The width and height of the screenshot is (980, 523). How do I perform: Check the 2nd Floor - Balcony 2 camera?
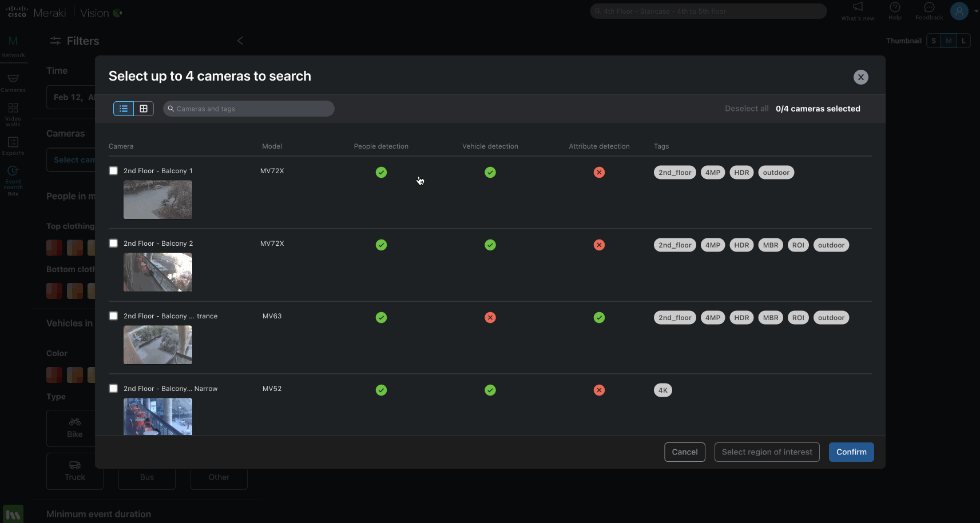click(x=113, y=243)
